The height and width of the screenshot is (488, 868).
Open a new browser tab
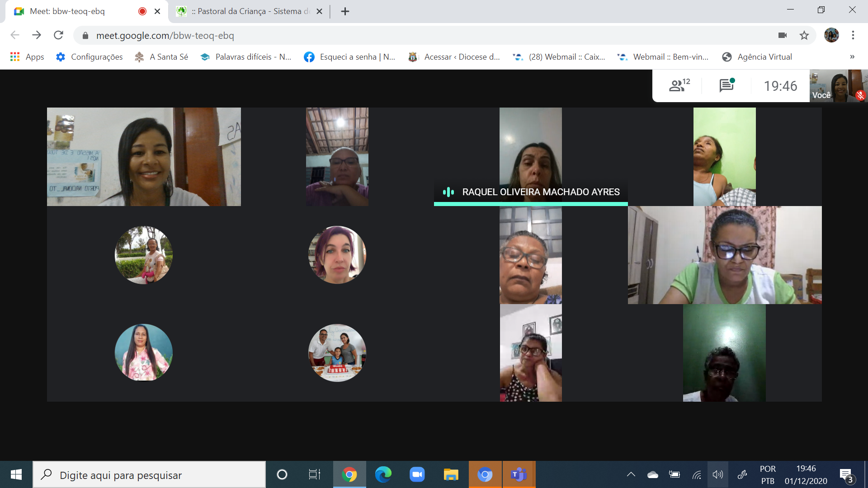(x=345, y=11)
